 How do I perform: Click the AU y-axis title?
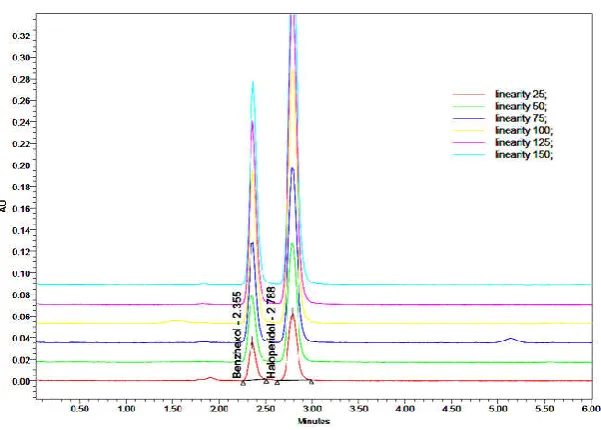click(3, 206)
